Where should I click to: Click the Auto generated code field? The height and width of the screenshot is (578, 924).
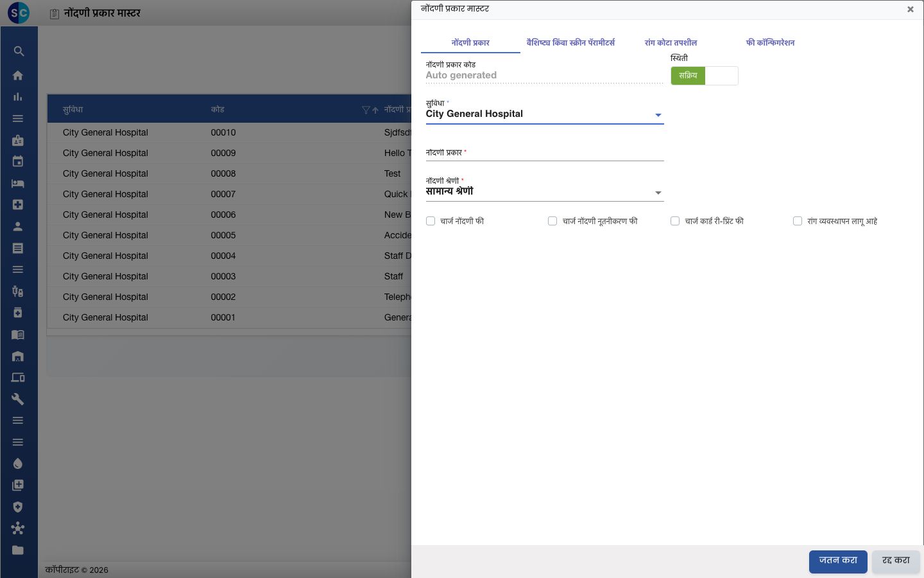tap(545, 75)
